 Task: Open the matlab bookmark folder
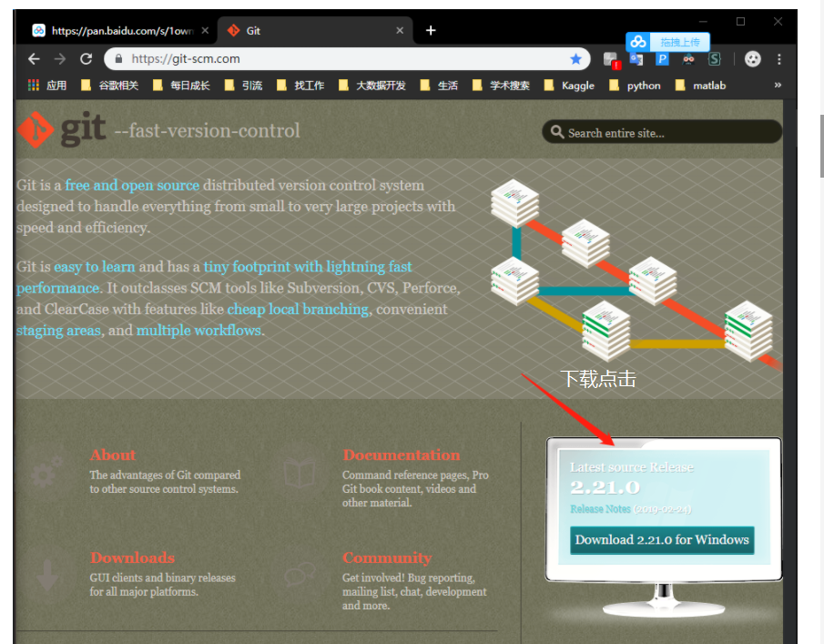[700, 85]
